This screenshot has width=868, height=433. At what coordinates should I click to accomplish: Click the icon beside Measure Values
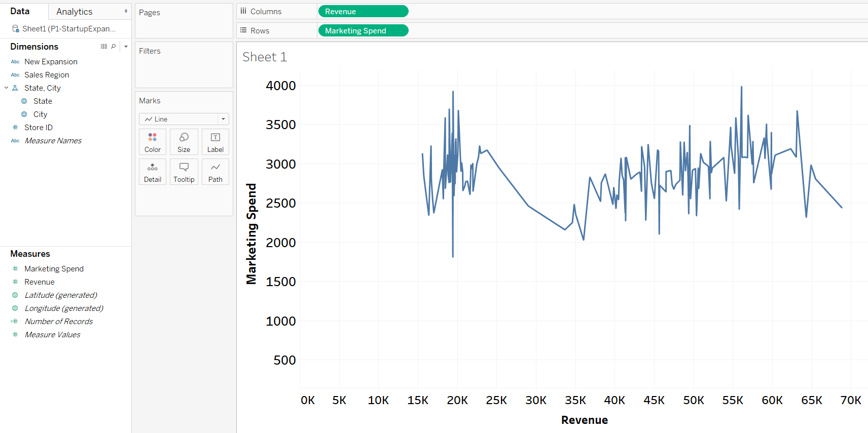15,335
